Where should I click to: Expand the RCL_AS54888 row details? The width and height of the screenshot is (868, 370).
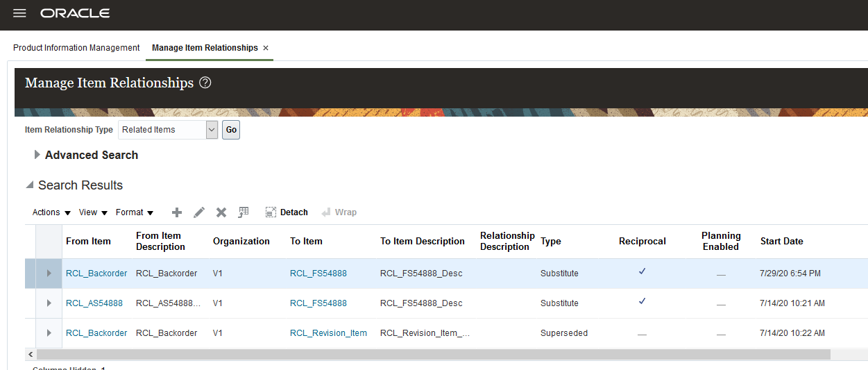[x=49, y=303]
